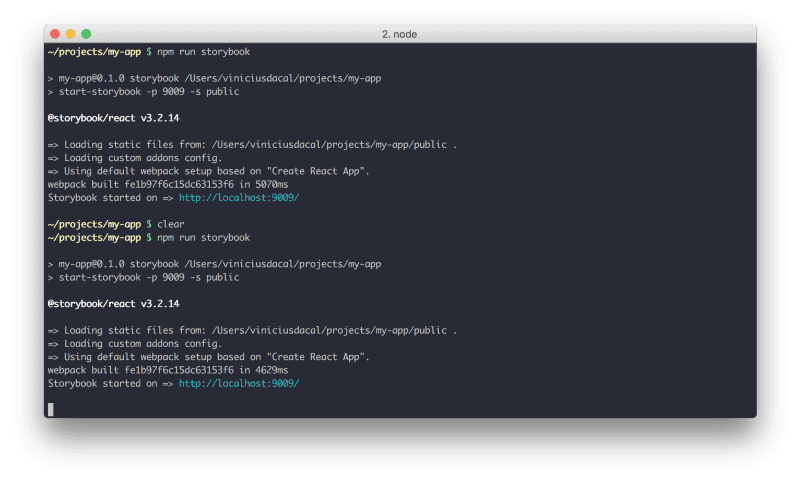
Task: Click the webpack build line showing 5070ms
Action: click(167, 184)
